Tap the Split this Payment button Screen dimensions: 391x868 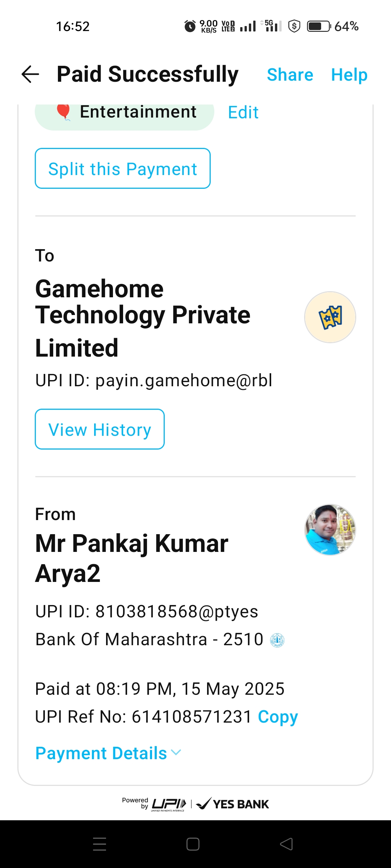point(123,169)
